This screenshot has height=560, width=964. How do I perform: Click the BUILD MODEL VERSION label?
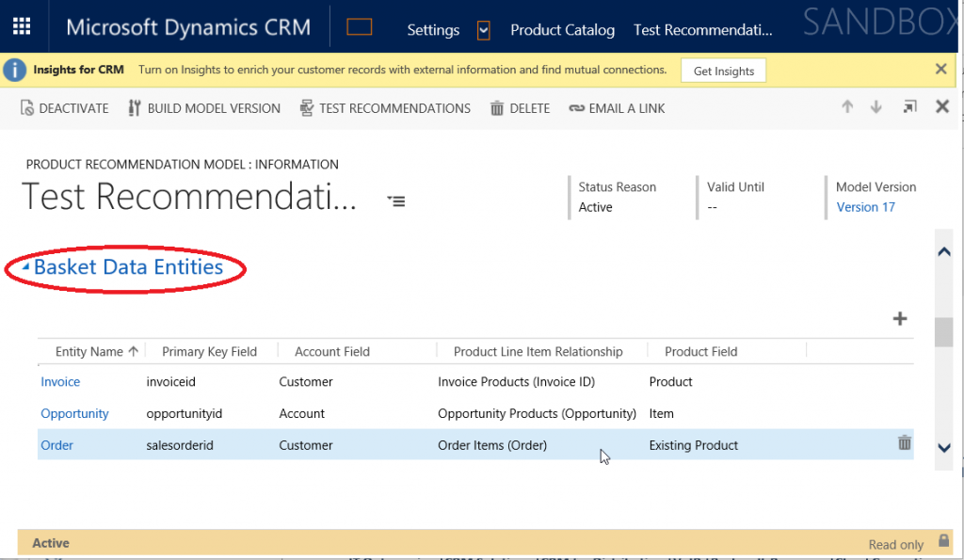click(214, 108)
